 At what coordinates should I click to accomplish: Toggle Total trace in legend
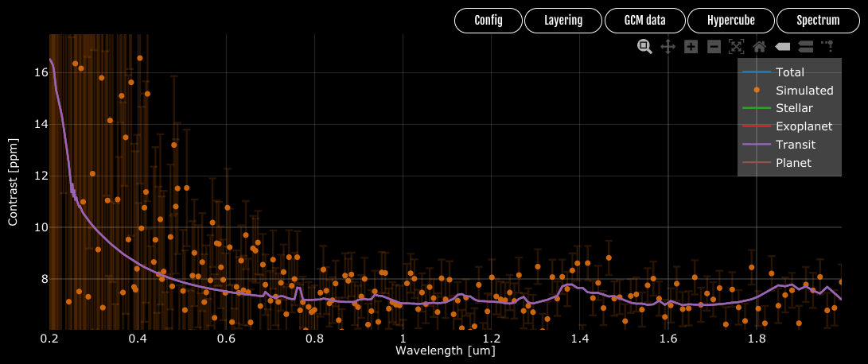point(789,72)
